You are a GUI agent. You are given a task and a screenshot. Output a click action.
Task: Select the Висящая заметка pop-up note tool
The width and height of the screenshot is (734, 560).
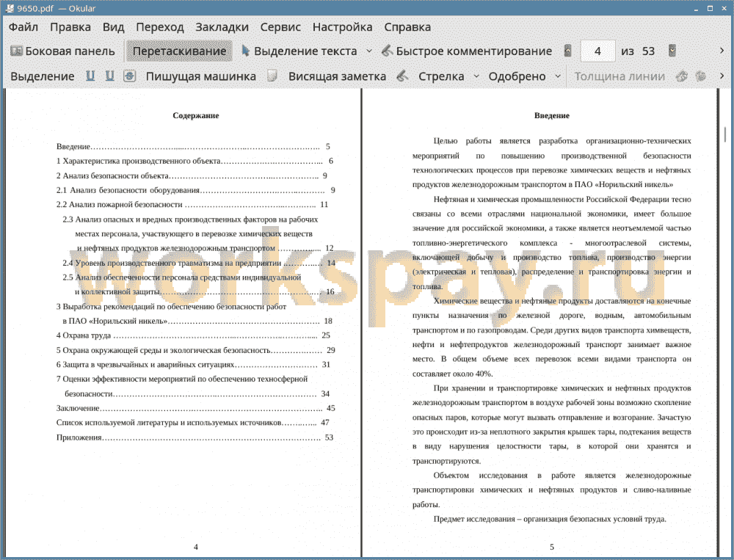[x=337, y=76]
